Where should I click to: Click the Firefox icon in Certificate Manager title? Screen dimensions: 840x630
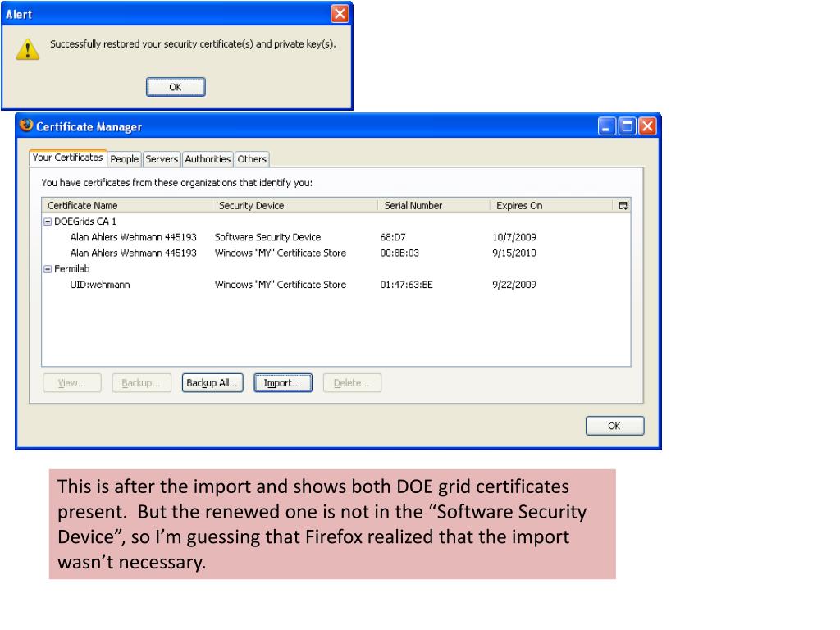click(25, 126)
